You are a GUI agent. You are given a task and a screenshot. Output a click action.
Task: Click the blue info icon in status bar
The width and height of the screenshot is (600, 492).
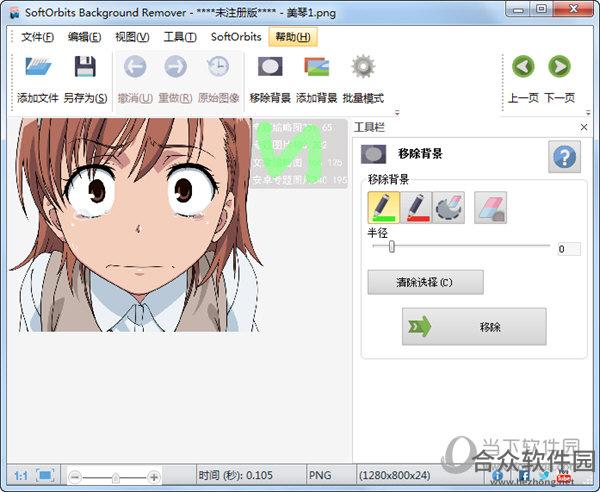497,476
